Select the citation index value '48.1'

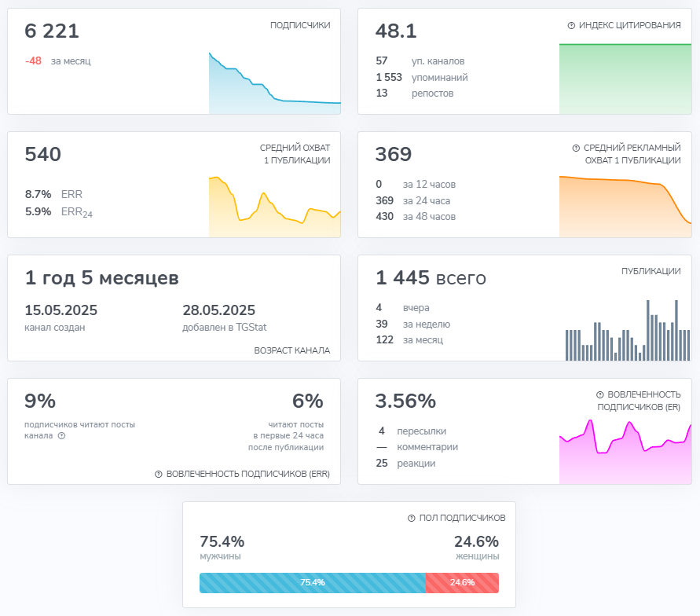(396, 31)
